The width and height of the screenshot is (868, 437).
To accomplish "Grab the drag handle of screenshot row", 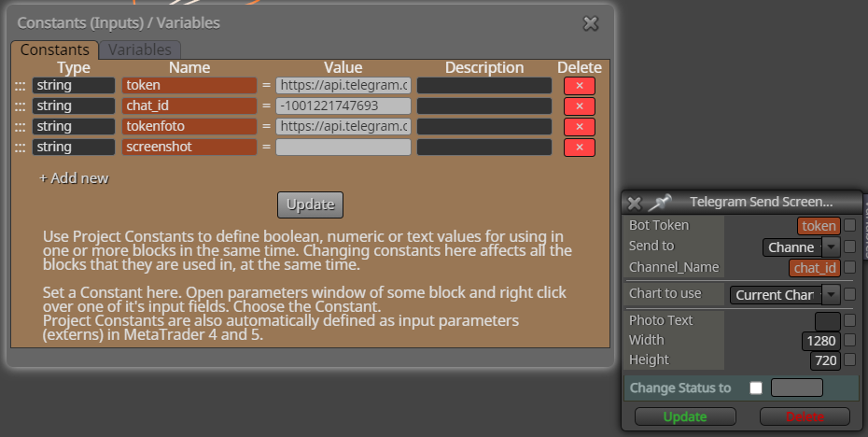I will [20, 148].
